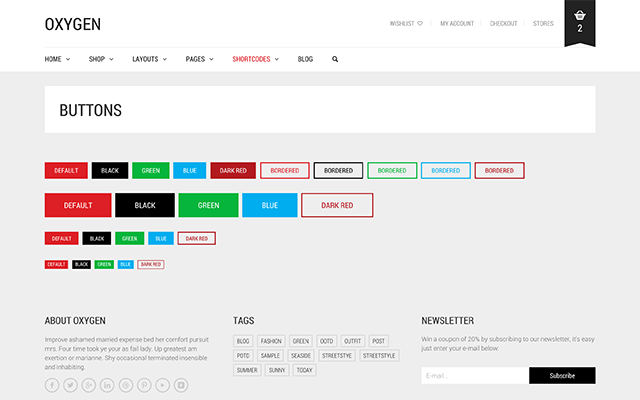Open the Pinterest footer icon
Screen dimensions: 640x400
point(144,385)
